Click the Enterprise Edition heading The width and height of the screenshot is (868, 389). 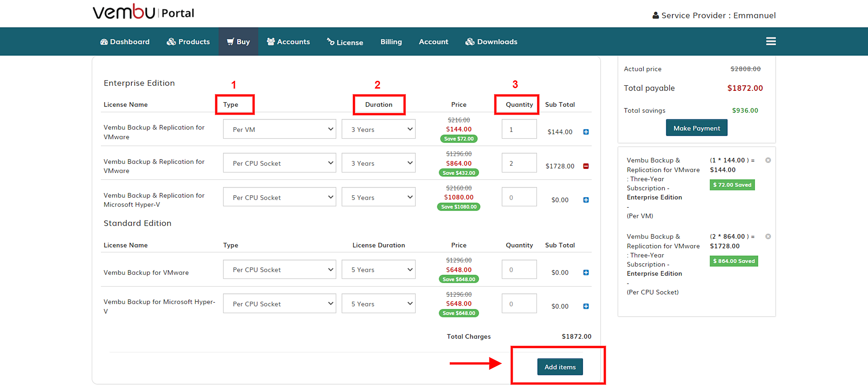pyautogui.click(x=139, y=83)
